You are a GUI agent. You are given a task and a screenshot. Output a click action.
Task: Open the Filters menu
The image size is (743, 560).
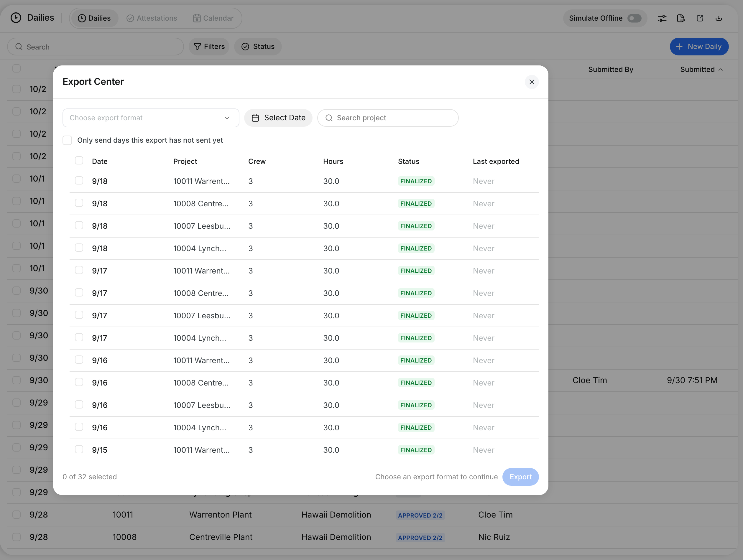(x=209, y=47)
